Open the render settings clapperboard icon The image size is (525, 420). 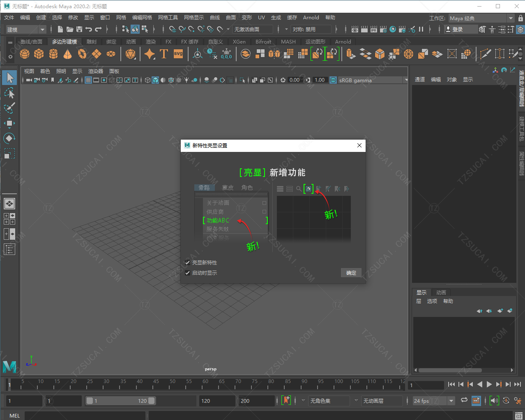tap(383, 29)
